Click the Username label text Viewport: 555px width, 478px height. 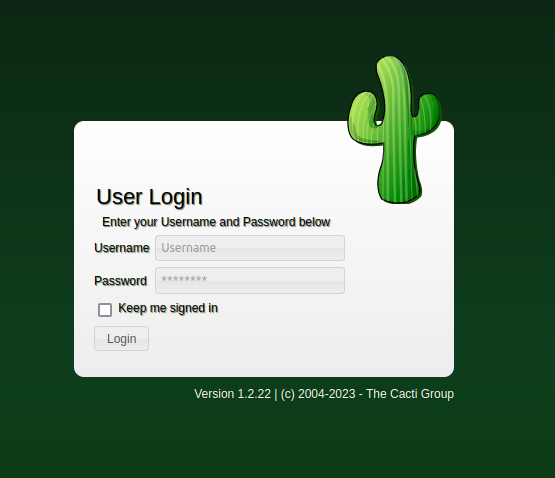tap(122, 248)
